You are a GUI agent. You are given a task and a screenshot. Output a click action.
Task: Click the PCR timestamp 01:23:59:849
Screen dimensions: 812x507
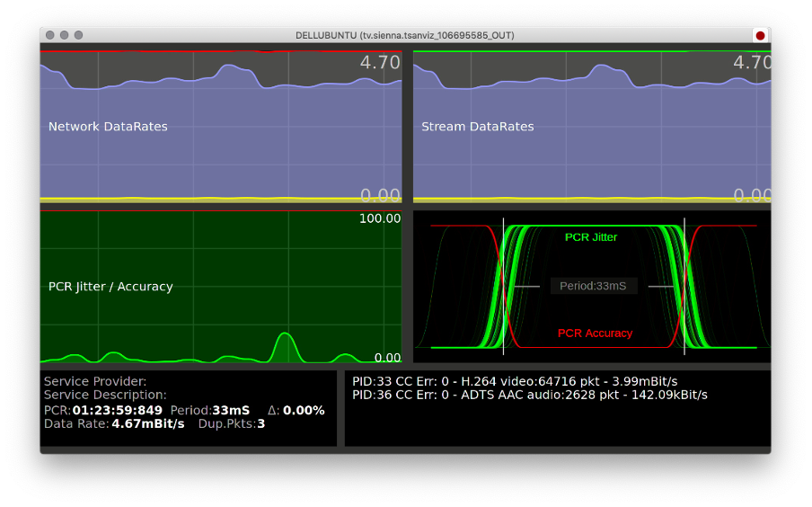pyautogui.click(x=118, y=410)
